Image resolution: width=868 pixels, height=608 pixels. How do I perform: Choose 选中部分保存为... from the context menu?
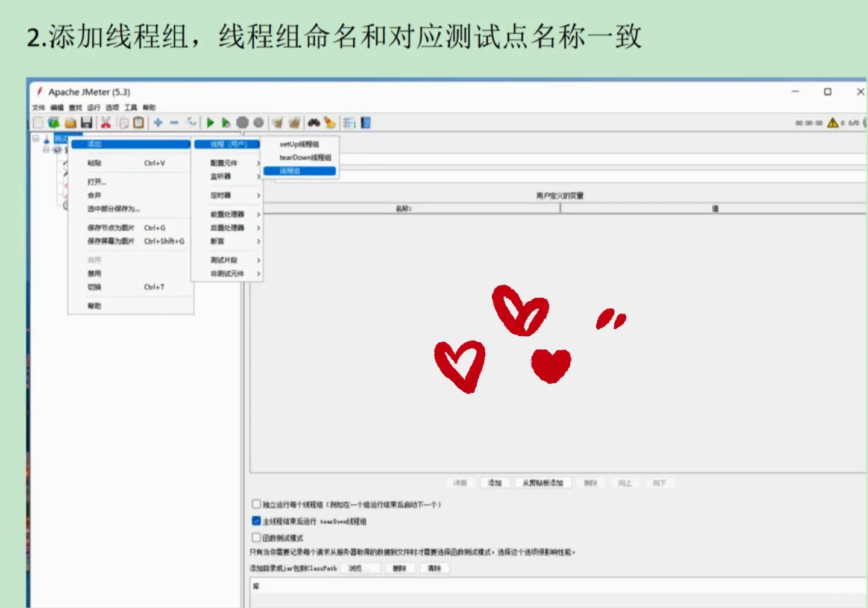[x=131, y=208]
